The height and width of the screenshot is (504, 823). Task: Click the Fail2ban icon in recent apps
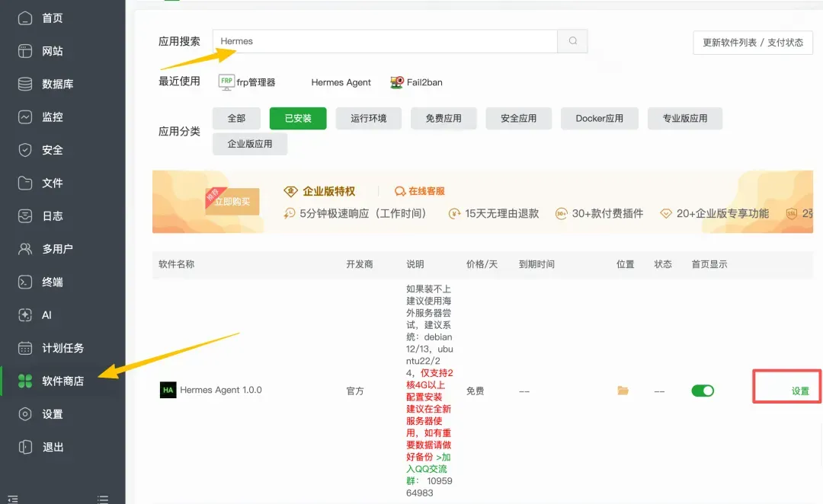pos(397,82)
